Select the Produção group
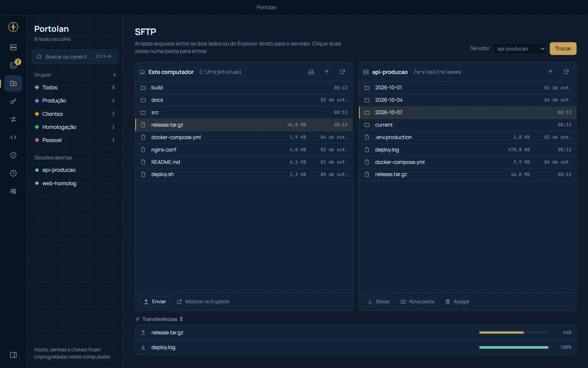 pyautogui.click(x=75, y=101)
